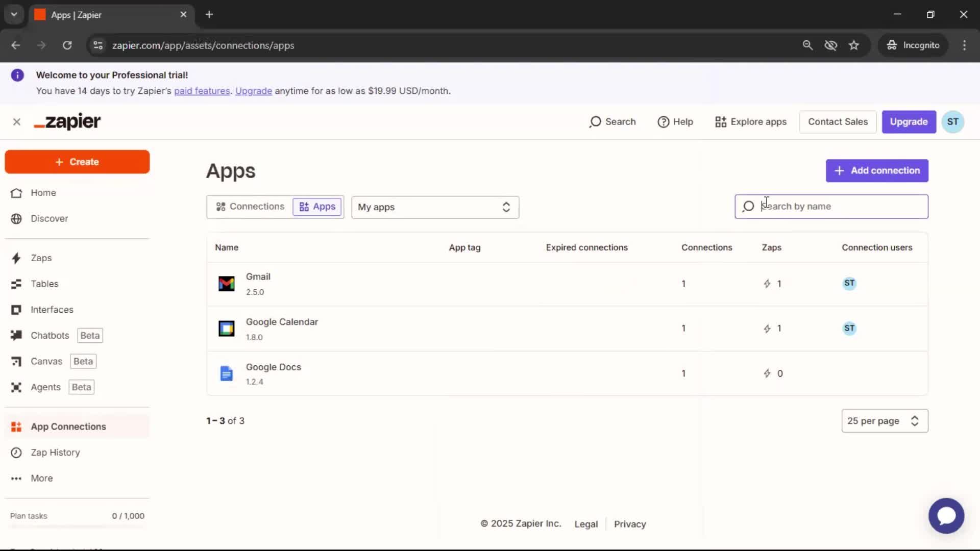The image size is (980, 551).
Task: Click the ST avatar in Google Calendar row
Action: click(x=849, y=328)
